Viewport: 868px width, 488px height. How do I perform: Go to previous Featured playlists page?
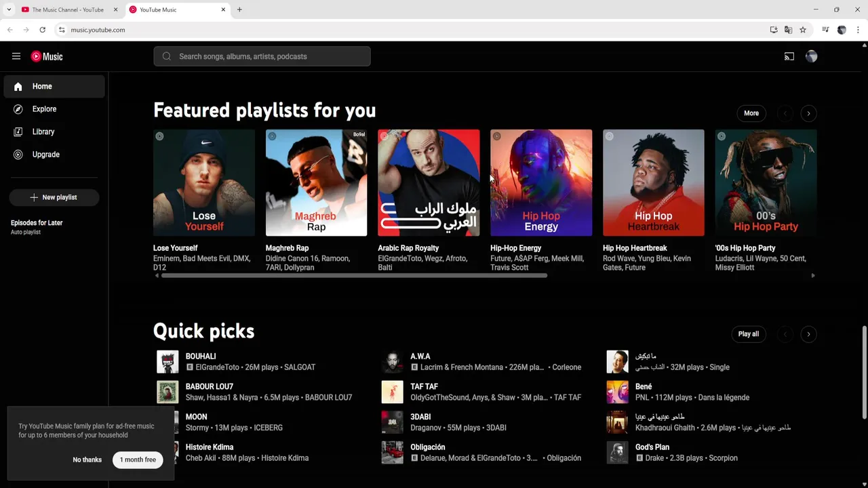tap(785, 113)
